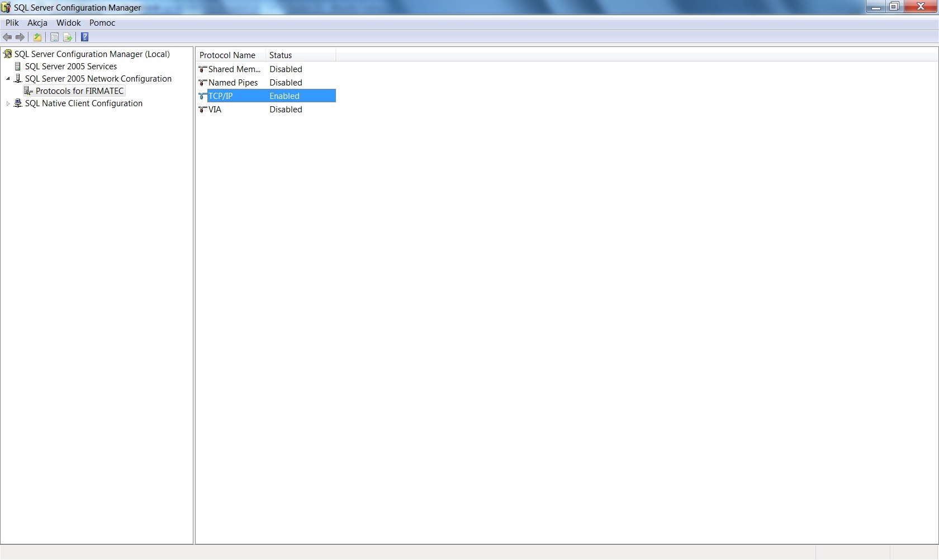Click the SQL Native Client Configuration icon
939x560 pixels.
[18, 103]
